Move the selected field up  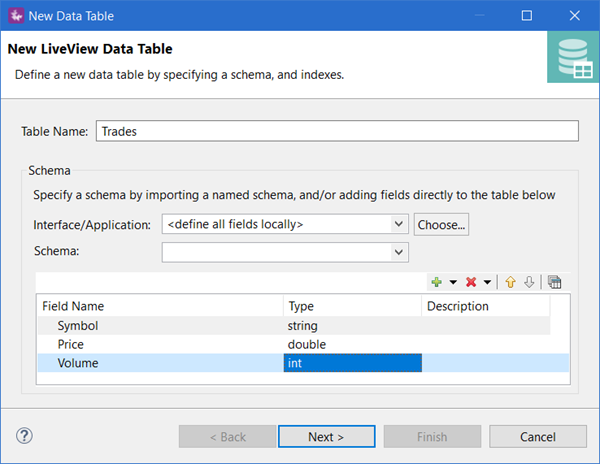tap(510, 282)
